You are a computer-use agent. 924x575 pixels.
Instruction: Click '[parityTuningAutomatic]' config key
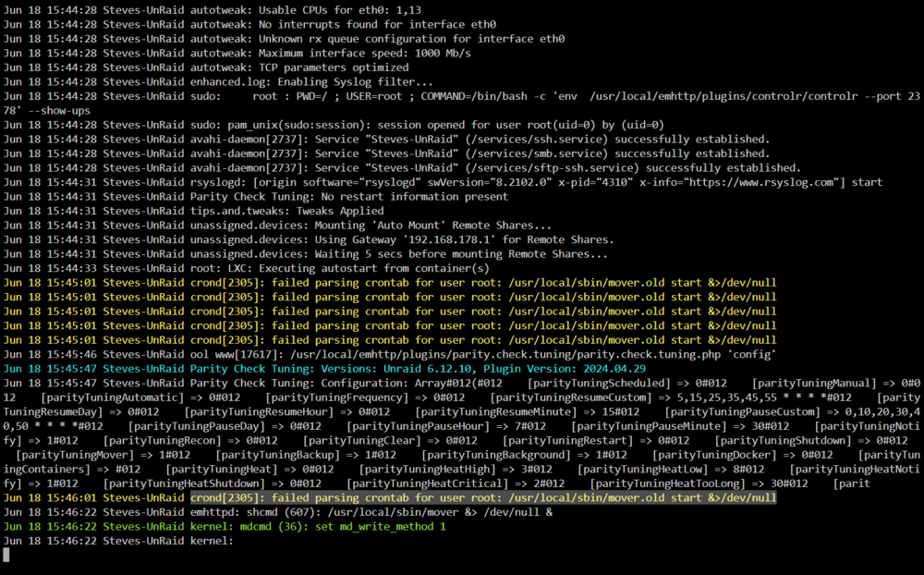[112, 398]
